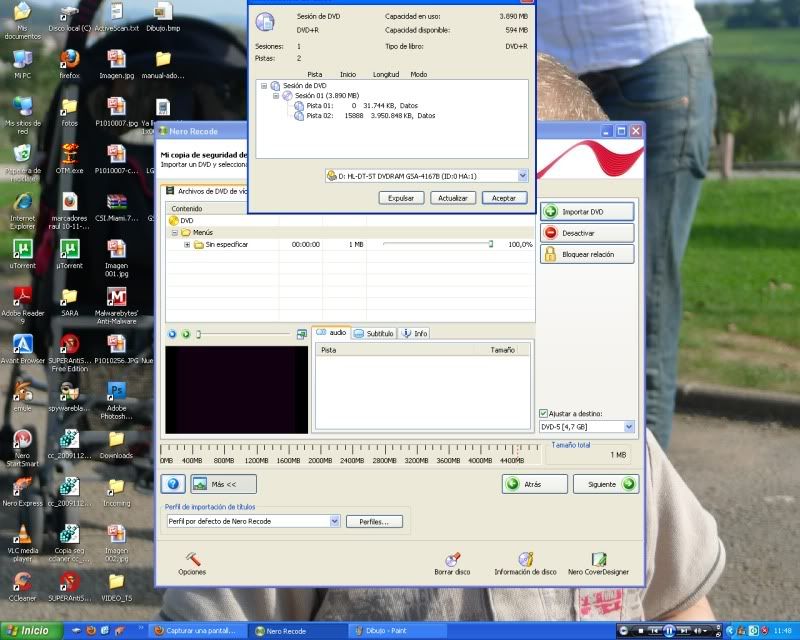Switch to Capturar una pantalla taskbar button

pos(199,631)
